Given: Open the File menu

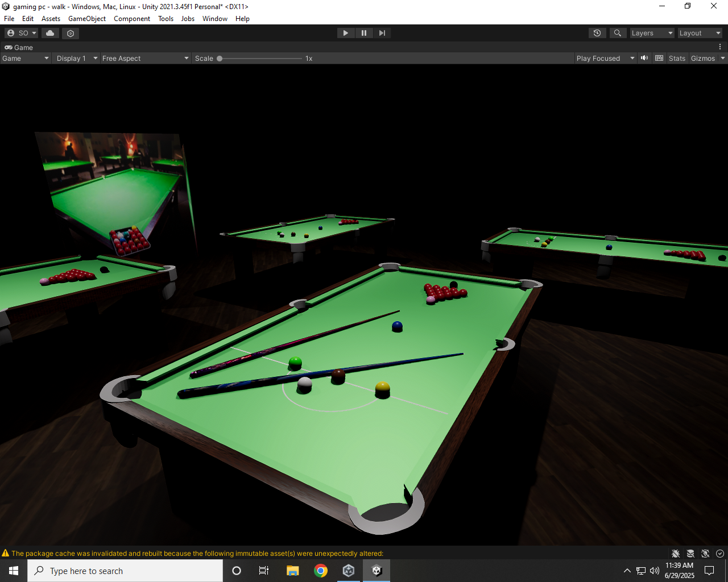Looking at the screenshot, I should (x=9, y=19).
